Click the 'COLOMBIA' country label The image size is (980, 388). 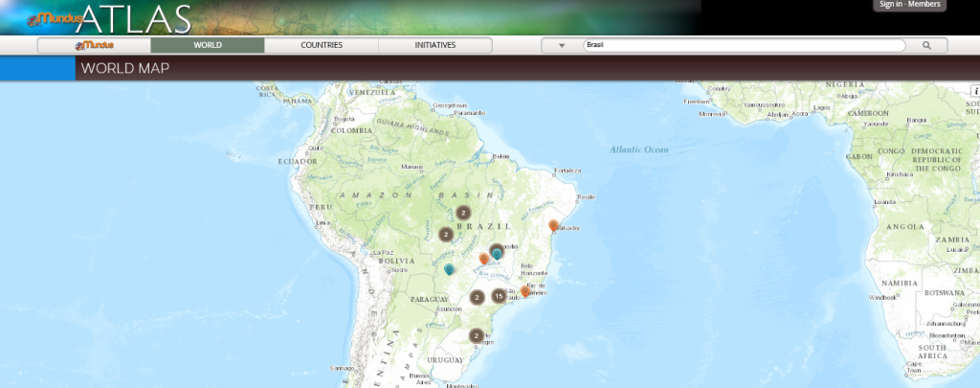pyautogui.click(x=352, y=131)
